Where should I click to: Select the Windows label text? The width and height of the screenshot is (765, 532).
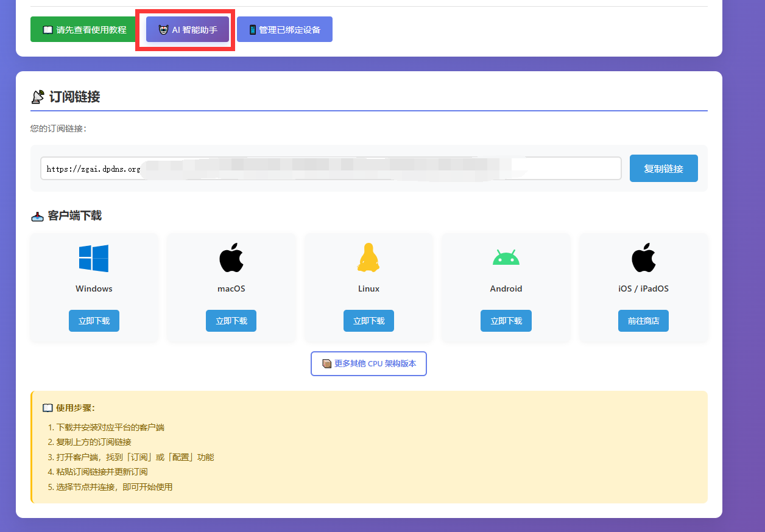[94, 289]
